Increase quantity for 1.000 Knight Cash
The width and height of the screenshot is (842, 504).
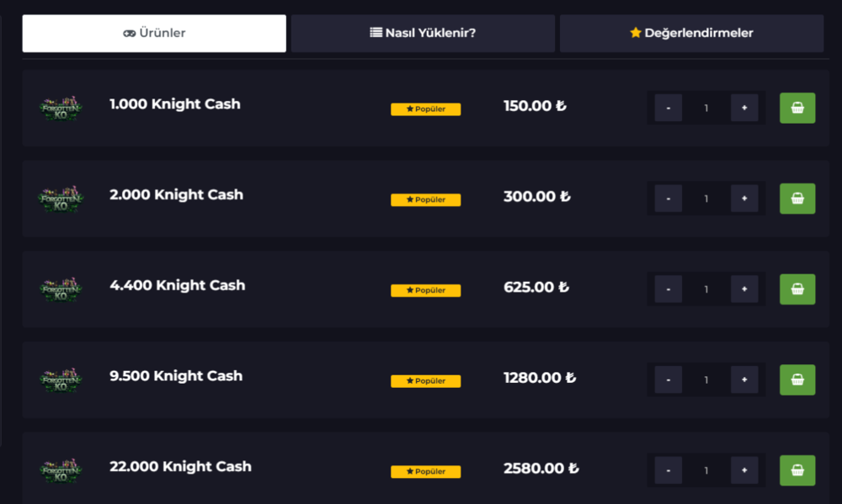click(744, 108)
